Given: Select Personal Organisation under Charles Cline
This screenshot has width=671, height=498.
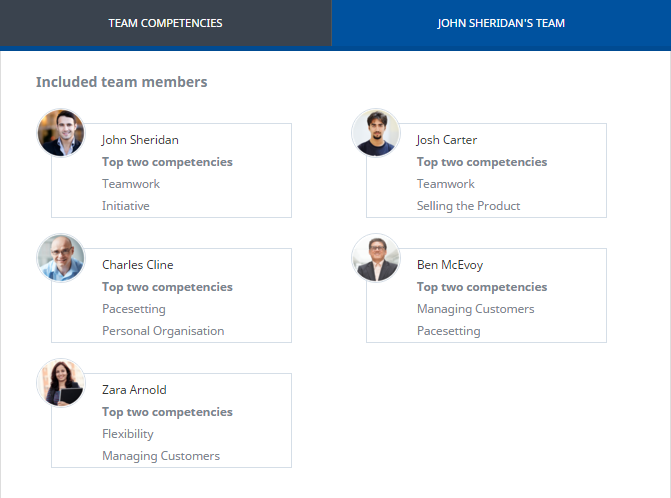Looking at the screenshot, I should click(163, 331).
